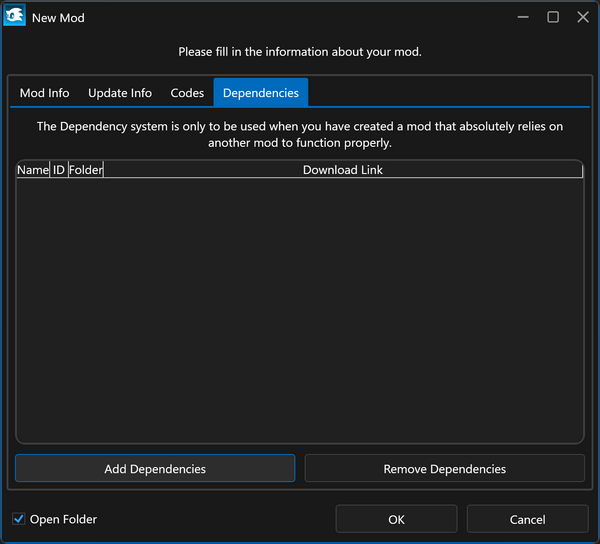
Task: Click the Dependency system description text
Action: tap(300, 135)
